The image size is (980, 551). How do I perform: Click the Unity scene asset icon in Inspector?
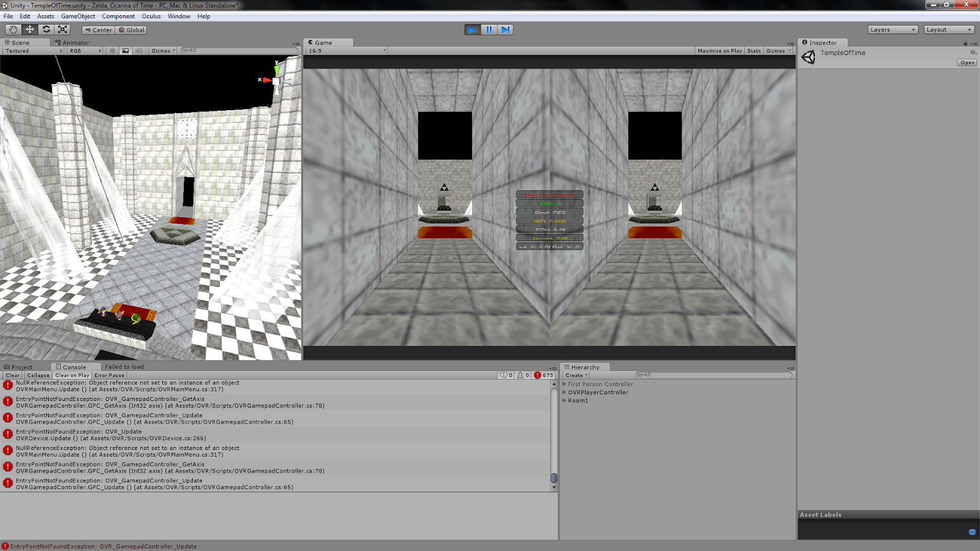tap(809, 57)
